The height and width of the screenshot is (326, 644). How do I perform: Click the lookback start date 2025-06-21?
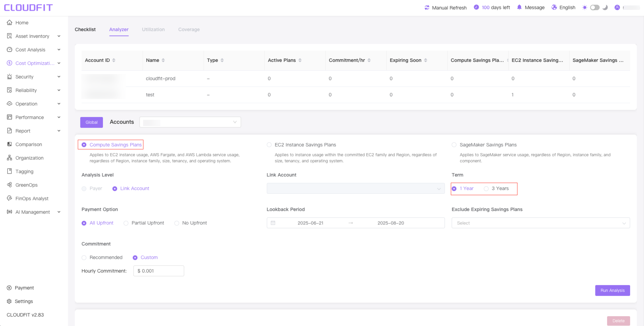(x=310, y=223)
